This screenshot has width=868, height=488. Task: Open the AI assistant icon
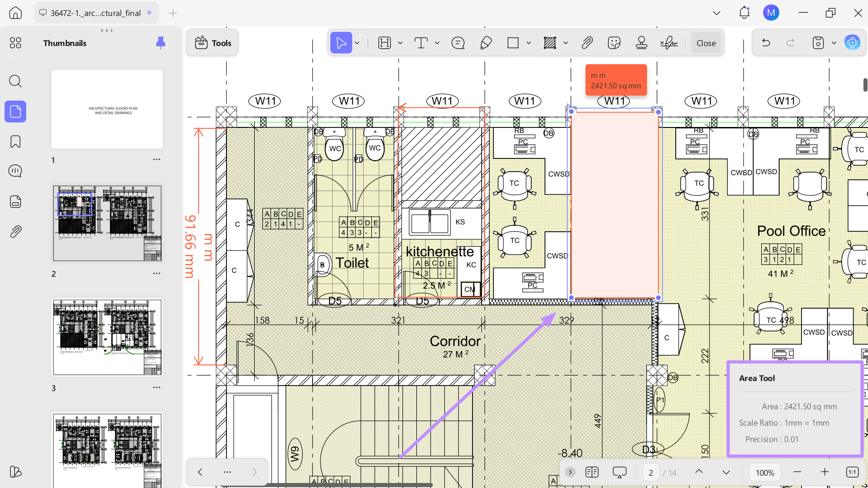pyautogui.click(x=853, y=43)
